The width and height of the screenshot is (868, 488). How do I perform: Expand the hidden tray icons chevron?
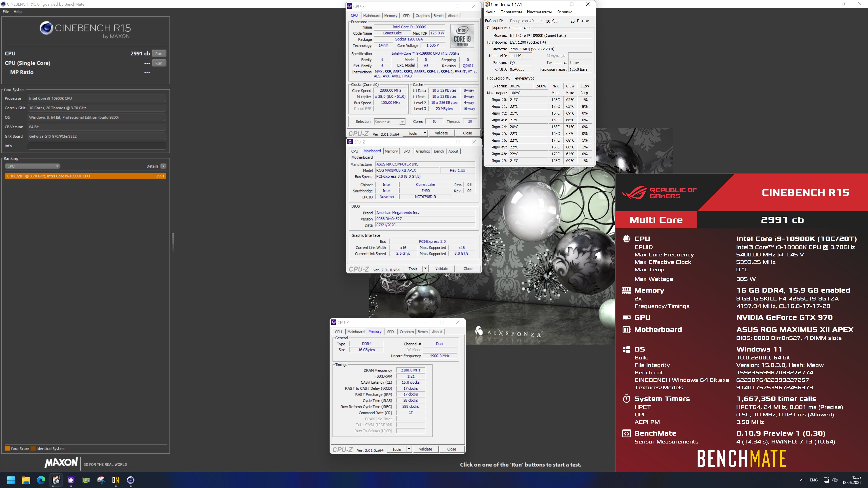[802, 480]
